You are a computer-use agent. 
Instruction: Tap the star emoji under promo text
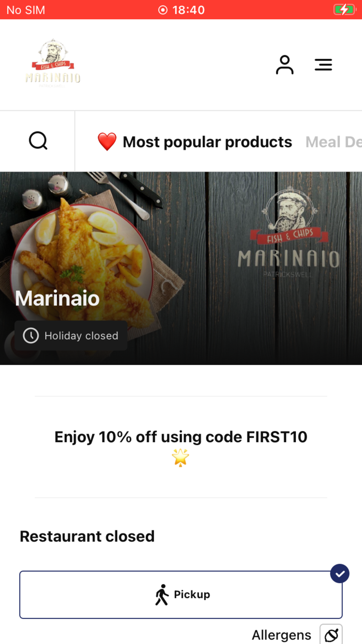point(180,457)
